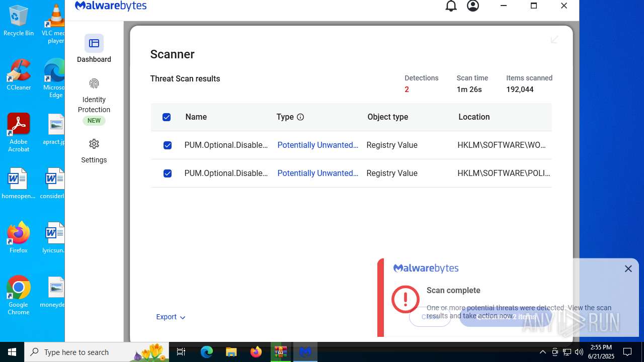Toggle the select-all header checkbox
Image resolution: width=644 pixels, height=362 pixels.
[167, 117]
